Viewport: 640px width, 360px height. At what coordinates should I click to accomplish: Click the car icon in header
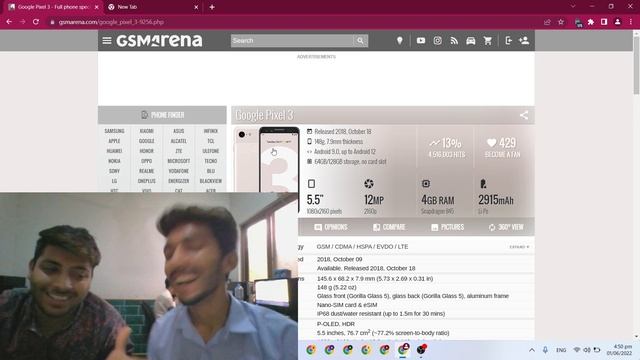coord(471,40)
